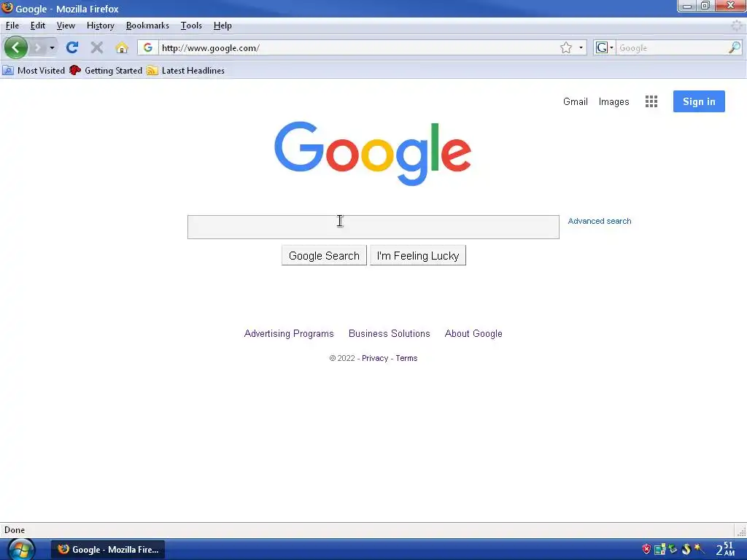Select Google - Mozilla Firefox taskbar button
747x560 pixels.
tap(108, 550)
